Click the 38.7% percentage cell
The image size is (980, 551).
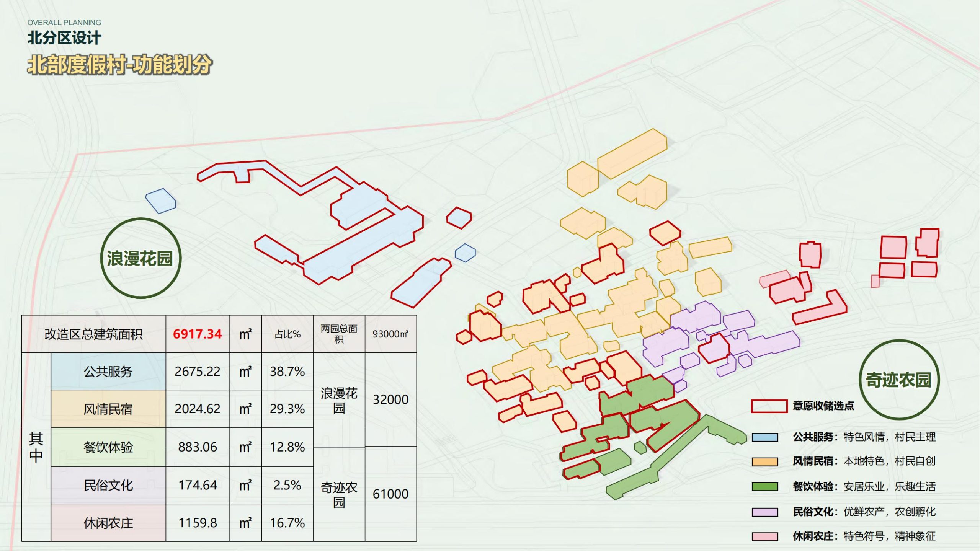point(287,371)
